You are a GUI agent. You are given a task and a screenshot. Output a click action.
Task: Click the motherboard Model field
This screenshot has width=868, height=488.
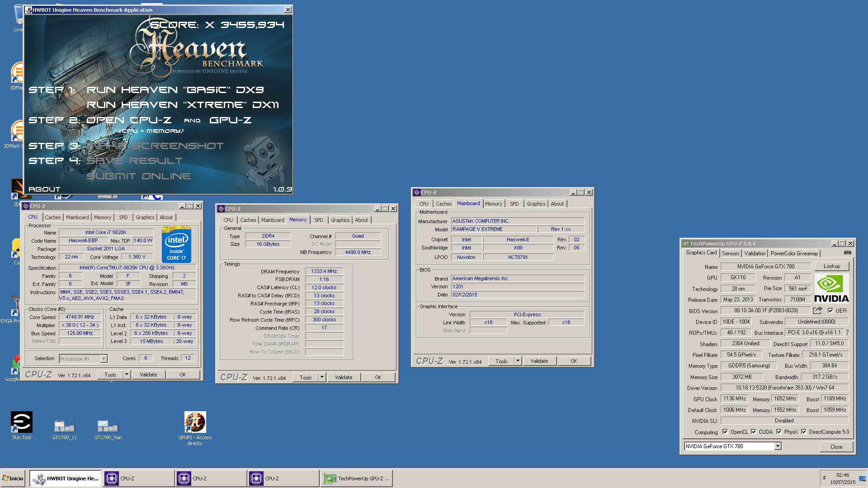[494, 229]
